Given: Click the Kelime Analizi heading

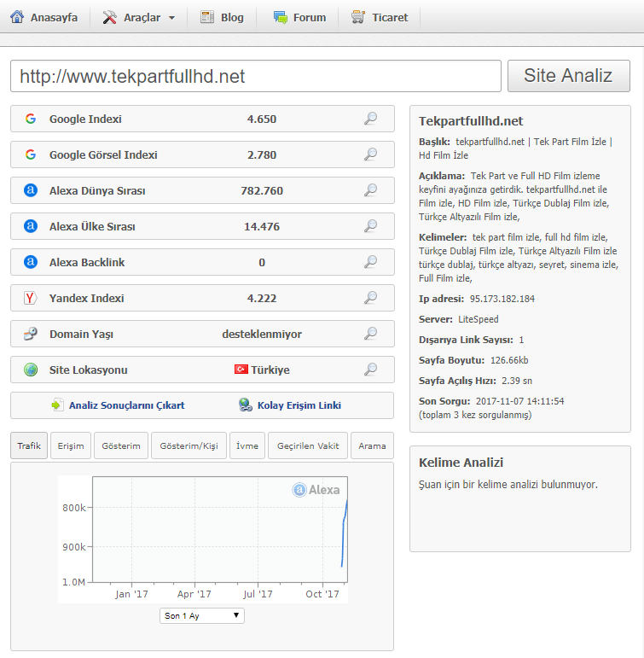Looking at the screenshot, I should click(461, 463).
